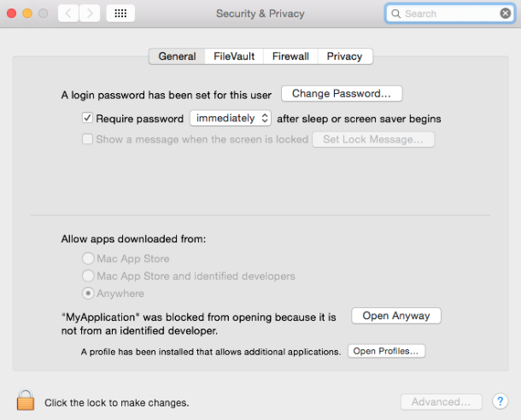Click the Change Password button
The height and width of the screenshot is (420, 521).
tap(342, 94)
